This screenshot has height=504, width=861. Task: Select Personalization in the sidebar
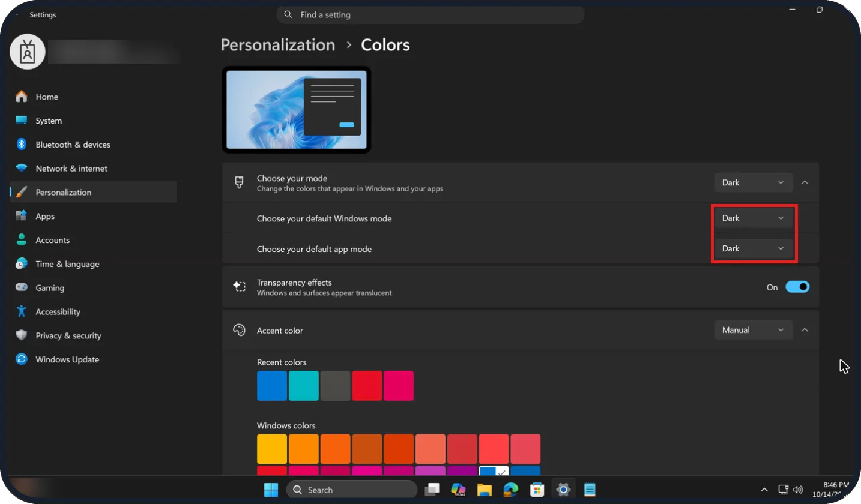click(x=93, y=192)
